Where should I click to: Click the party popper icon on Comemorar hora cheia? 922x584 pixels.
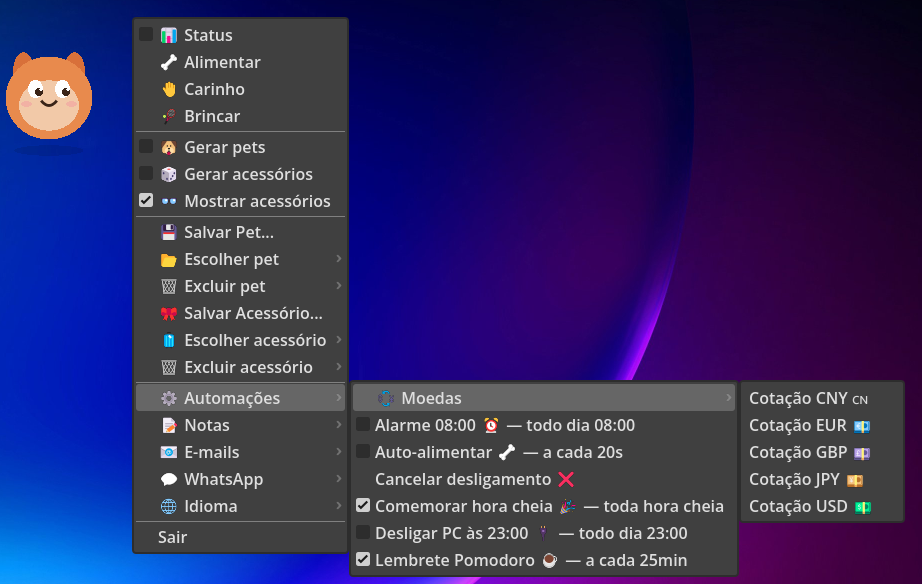pos(567,506)
